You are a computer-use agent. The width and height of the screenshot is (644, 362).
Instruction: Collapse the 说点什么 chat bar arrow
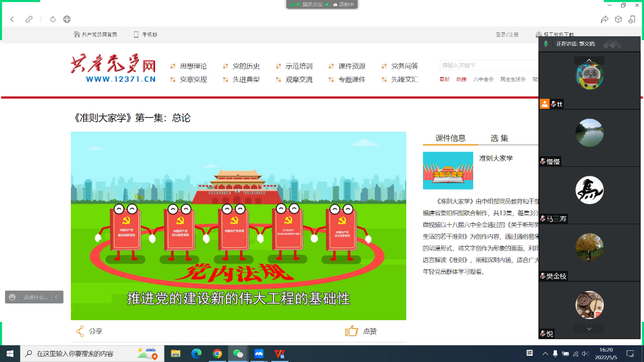pyautogui.click(x=56, y=297)
